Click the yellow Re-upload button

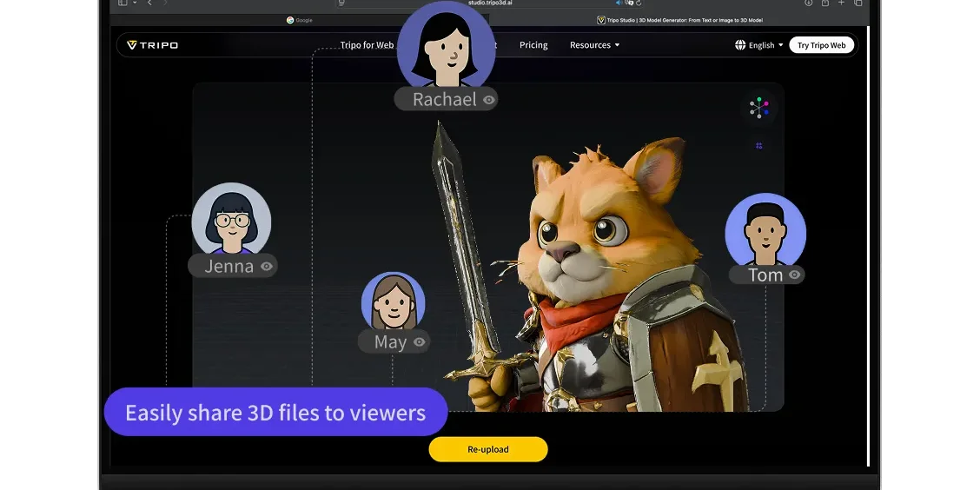pos(488,449)
